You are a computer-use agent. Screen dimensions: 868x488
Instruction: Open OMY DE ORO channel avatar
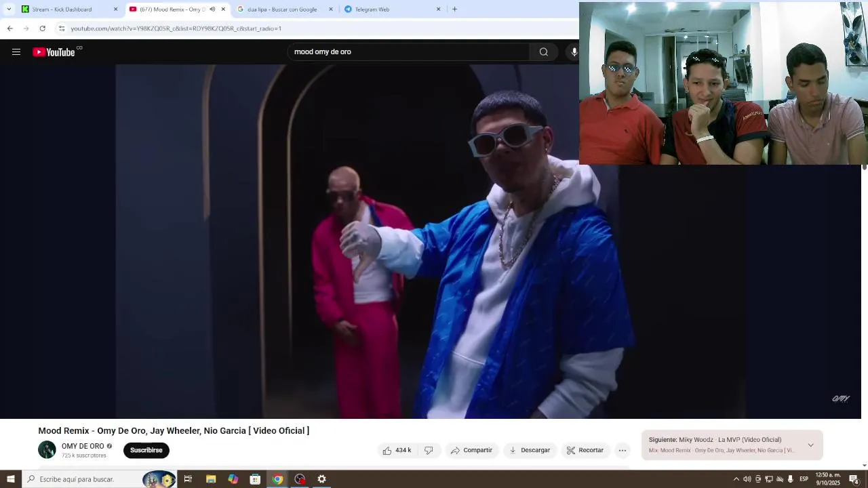click(47, 449)
